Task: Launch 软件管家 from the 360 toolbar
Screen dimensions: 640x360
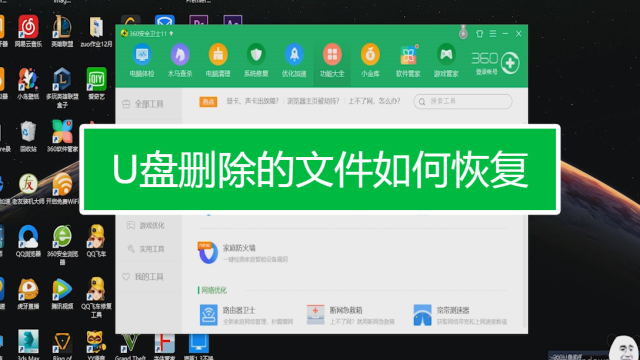Action: click(x=408, y=60)
